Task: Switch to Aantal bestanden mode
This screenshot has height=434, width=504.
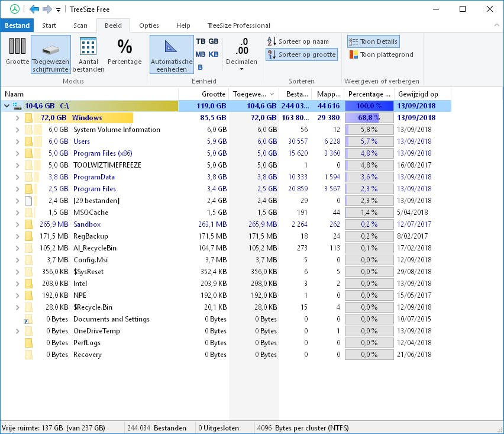Action: coord(88,54)
